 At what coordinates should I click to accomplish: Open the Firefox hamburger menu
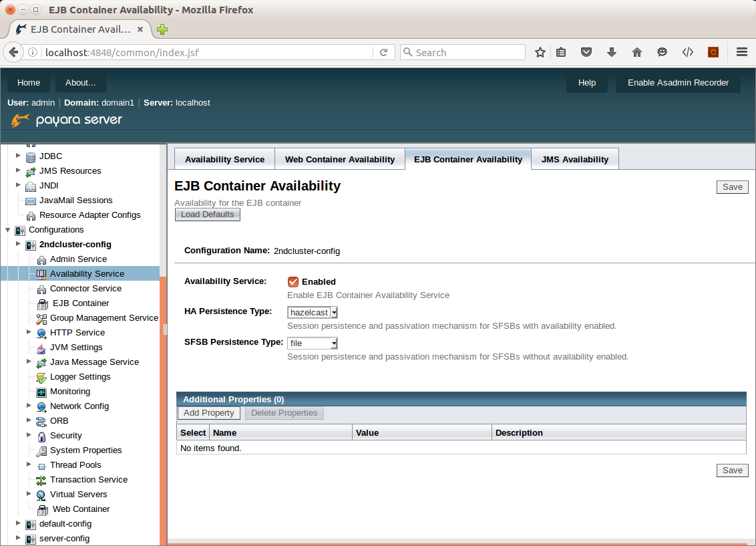pyautogui.click(x=741, y=52)
